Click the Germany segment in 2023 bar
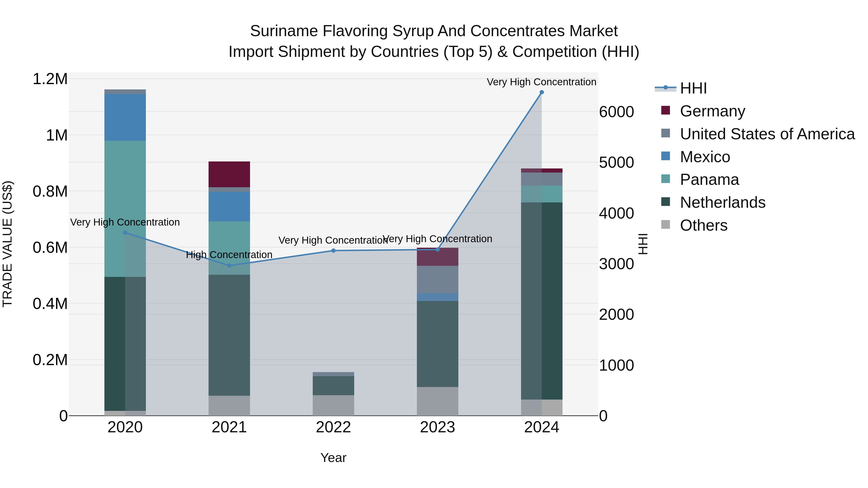 coord(437,257)
